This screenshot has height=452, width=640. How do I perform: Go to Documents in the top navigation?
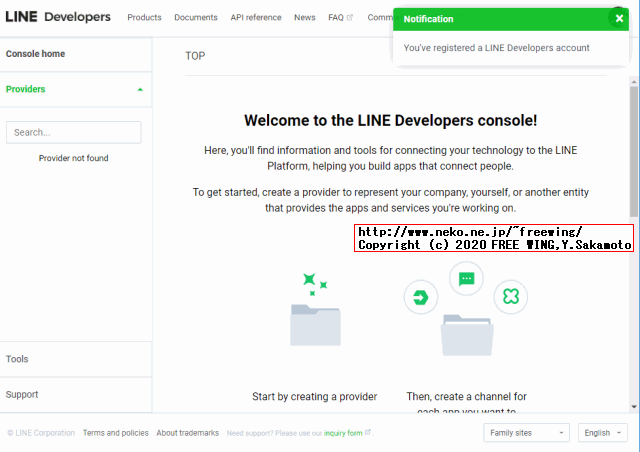click(196, 18)
